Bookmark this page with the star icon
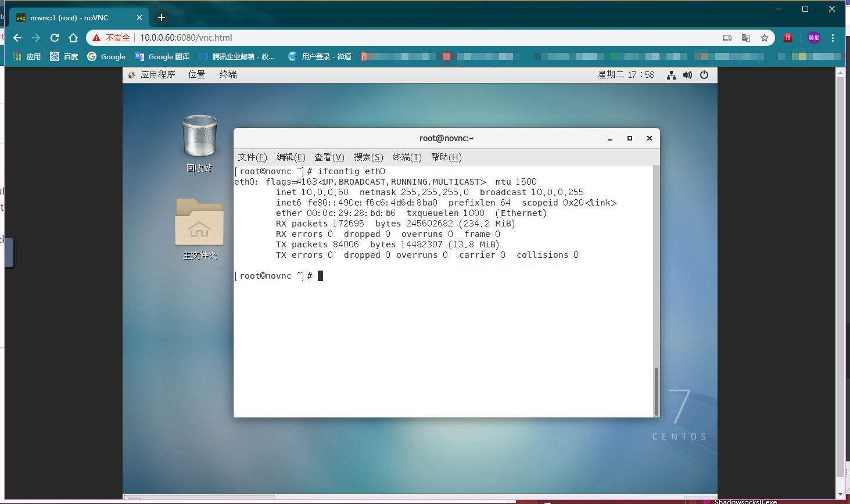Image resolution: width=850 pixels, height=504 pixels. 765,38
